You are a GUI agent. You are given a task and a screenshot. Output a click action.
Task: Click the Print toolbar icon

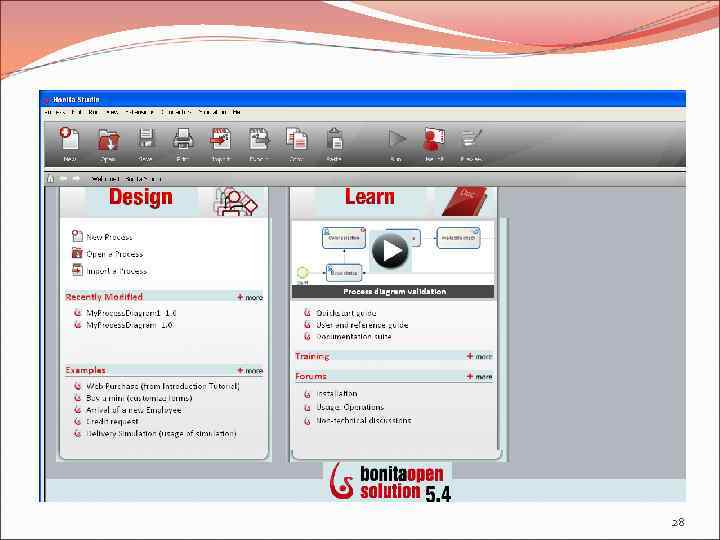(182, 140)
